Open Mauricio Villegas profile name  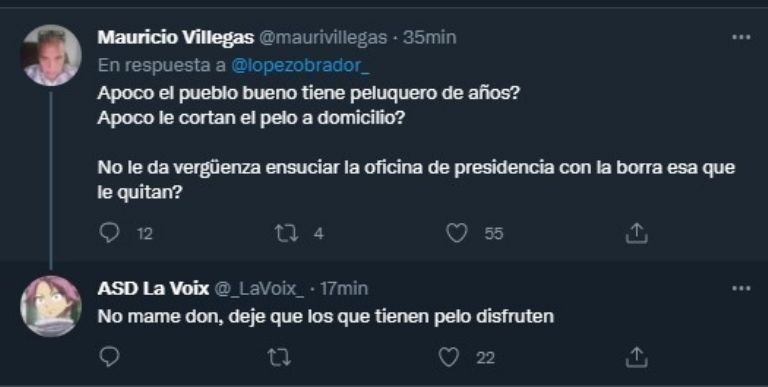(x=175, y=38)
